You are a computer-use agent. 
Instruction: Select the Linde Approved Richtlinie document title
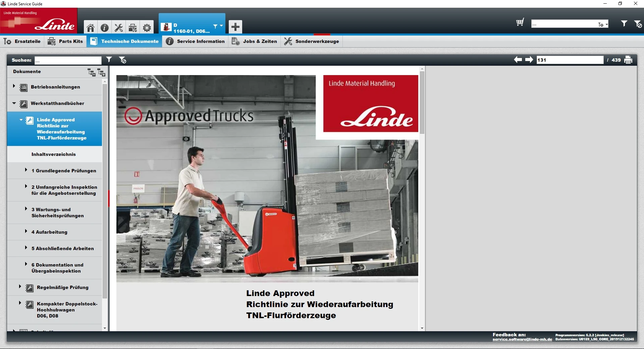(x=62, y=129)
